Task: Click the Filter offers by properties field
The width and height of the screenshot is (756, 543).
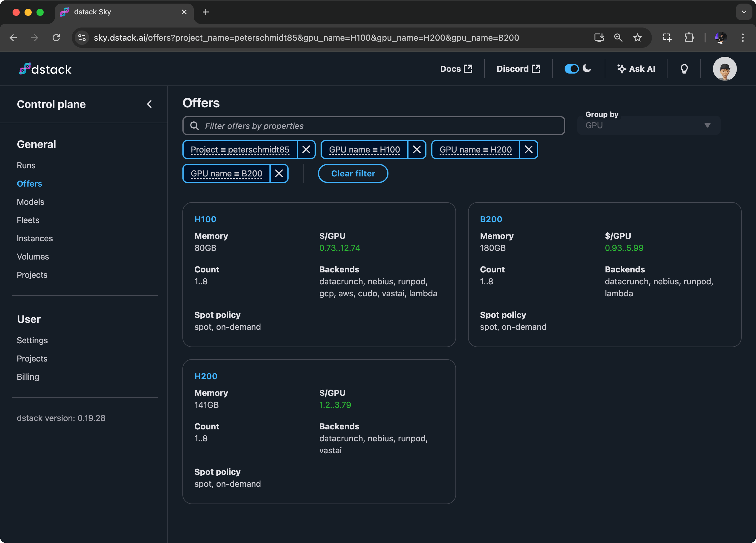Action: pos(373,126)
